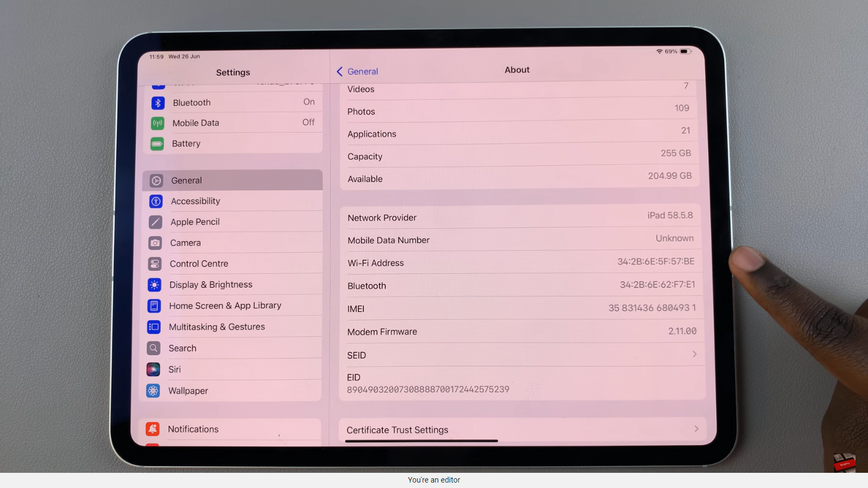
Task: Tap the Wi-Fi Address value
Action: pyautogui.click(x=656, y=261)
